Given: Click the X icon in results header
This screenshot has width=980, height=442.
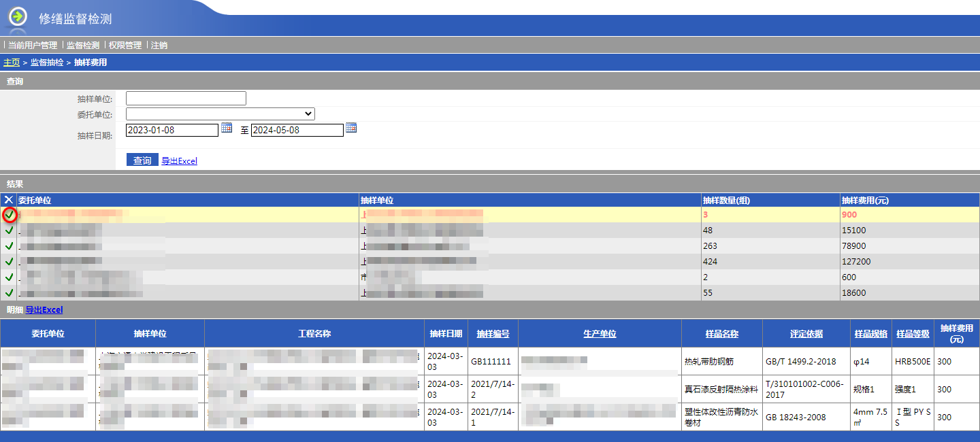Looking at the screenshot, I should pyautogui.click(x=8, y=200).
